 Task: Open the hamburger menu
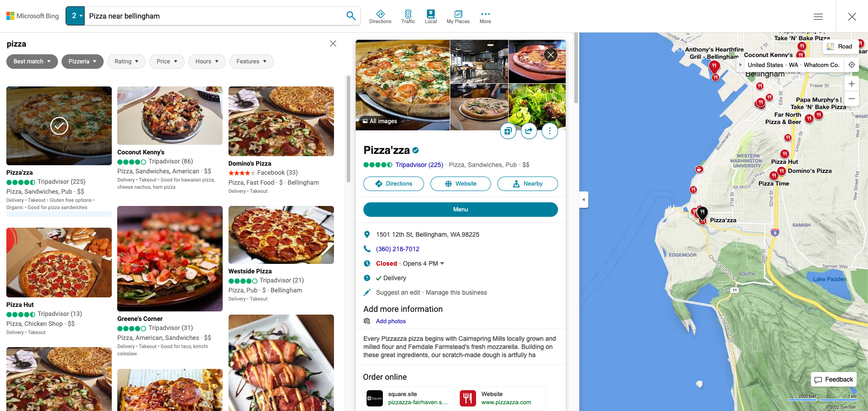[x=818, y=17]
